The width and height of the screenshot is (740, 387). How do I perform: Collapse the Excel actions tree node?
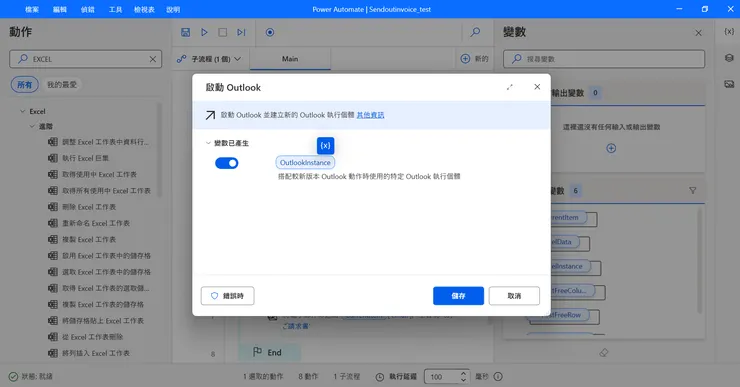click(22, 111)
